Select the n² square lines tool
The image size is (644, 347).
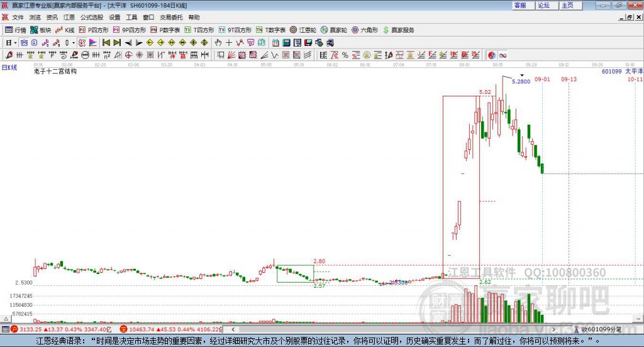click(x=107, y=55)
